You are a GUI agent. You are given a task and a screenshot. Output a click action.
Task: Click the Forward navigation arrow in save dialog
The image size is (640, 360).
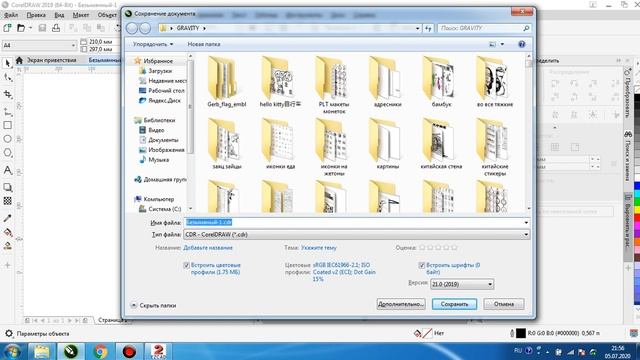(145, 28)
